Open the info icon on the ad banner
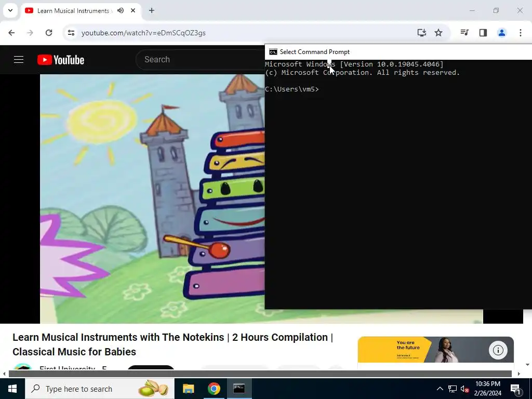Viewport: 532px width, 399px height. point(498,350)
